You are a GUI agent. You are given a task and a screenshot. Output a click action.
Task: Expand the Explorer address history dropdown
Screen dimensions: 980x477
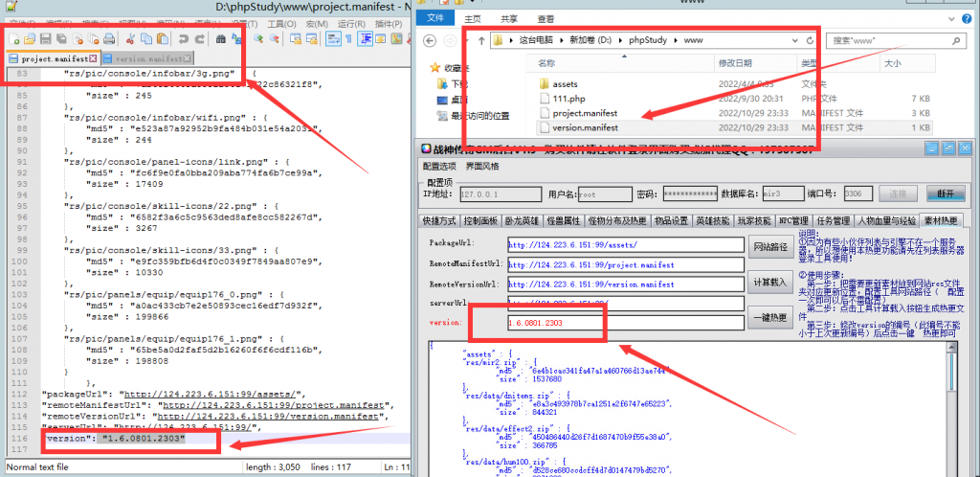(x=794, y=40)
